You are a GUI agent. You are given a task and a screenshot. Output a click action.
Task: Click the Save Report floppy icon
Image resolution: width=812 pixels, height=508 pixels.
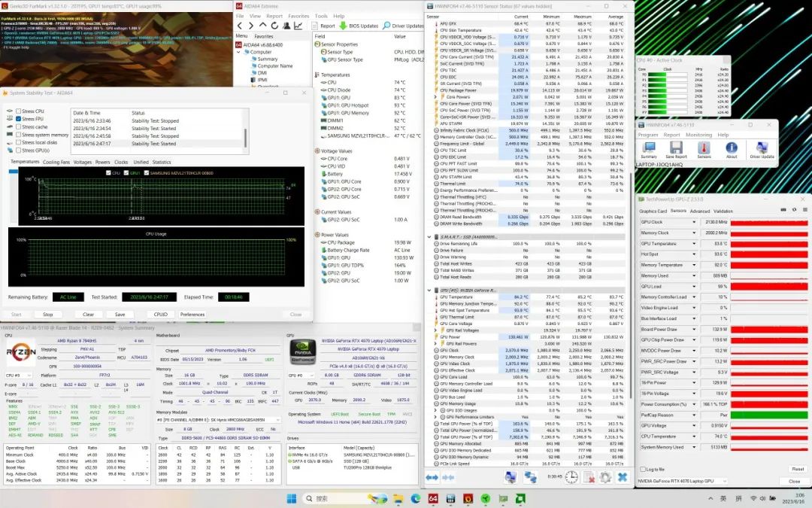(676, 148)
